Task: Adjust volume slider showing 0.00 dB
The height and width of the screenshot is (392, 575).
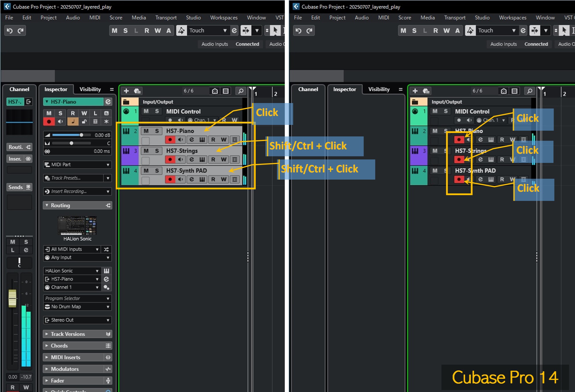Action: (x=81, y=135)
